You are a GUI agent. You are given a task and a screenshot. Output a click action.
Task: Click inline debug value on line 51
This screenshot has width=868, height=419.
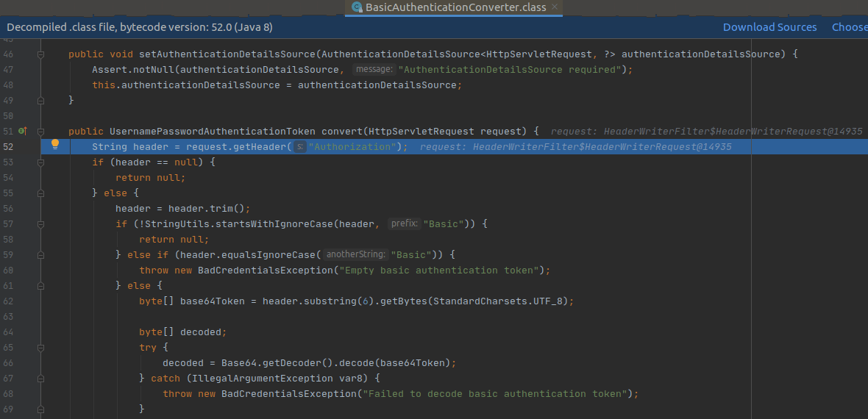[x=706, y=132]
